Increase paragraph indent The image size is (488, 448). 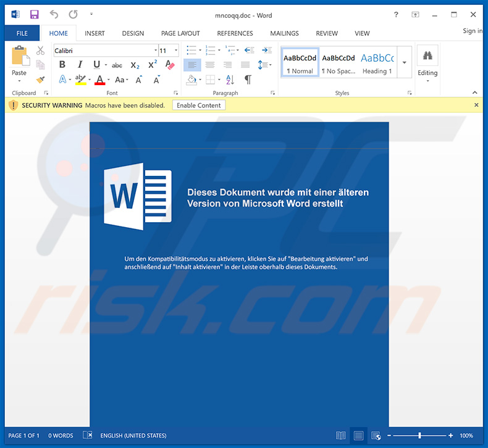pyautogui.click(x=267, y=50)
